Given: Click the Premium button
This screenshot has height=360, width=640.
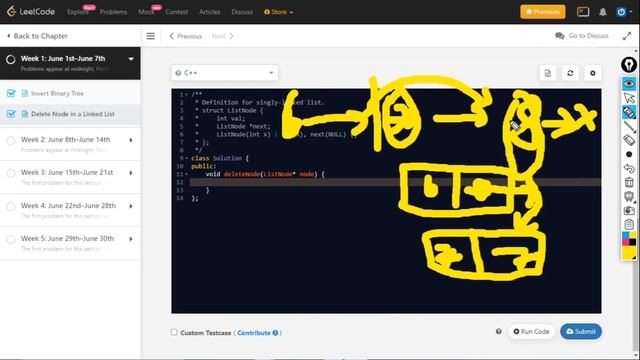Looking at the screenshot, I should 542,12.
